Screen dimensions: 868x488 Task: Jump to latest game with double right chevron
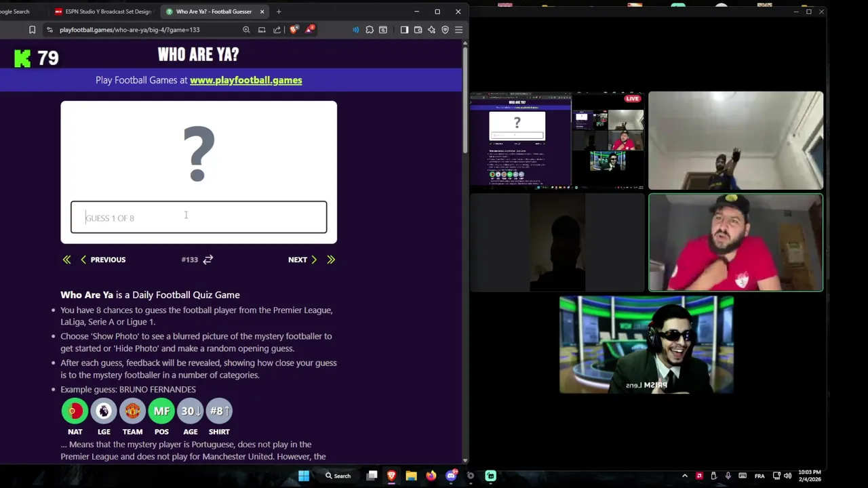[x=331, y=260]
